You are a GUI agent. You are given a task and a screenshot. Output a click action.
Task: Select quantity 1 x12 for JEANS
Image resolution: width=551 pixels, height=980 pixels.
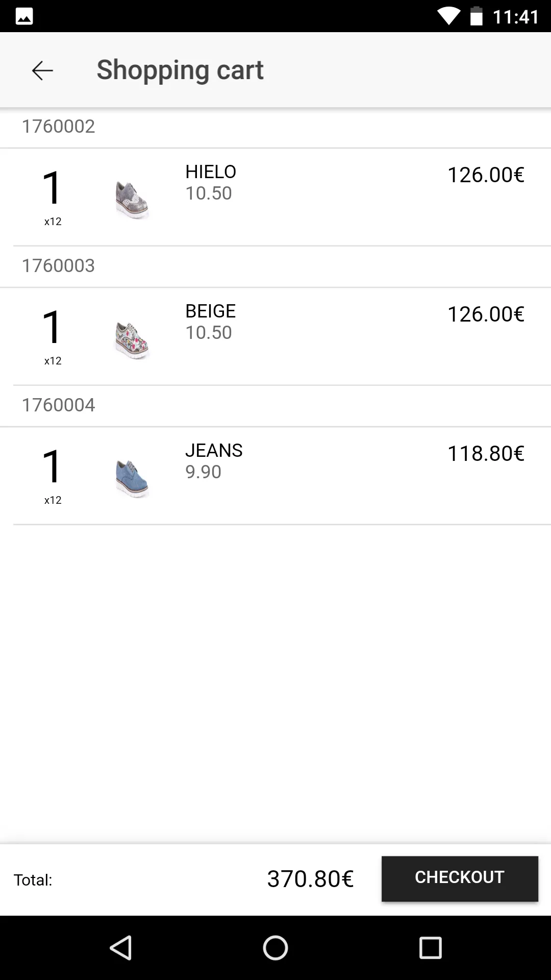click(53, 476)
